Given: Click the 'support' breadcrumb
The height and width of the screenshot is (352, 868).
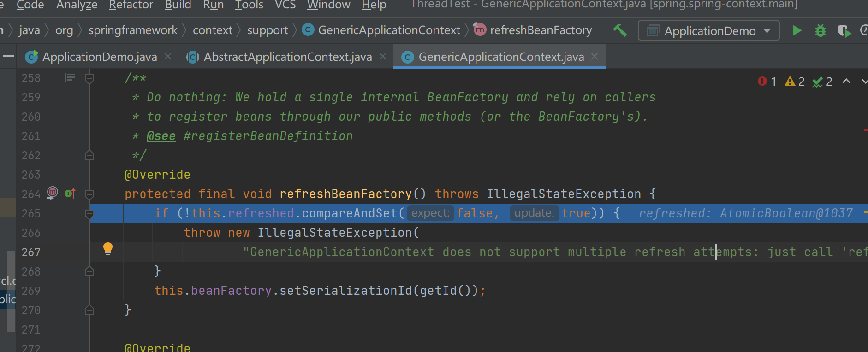Looking at the screenshot, I should (x=268, y=30).
